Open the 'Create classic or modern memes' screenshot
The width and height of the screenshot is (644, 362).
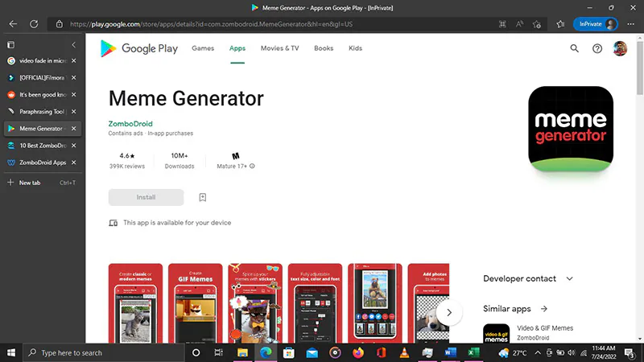pos(135,303)
